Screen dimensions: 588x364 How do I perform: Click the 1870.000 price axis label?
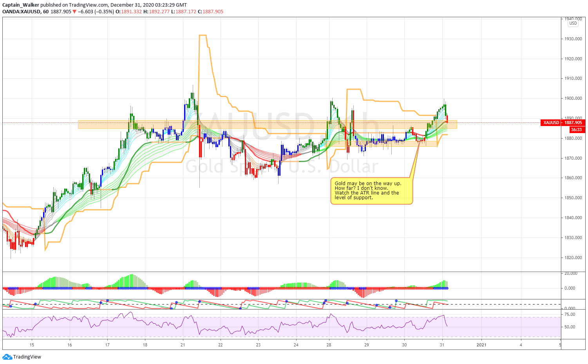(573, 158)
